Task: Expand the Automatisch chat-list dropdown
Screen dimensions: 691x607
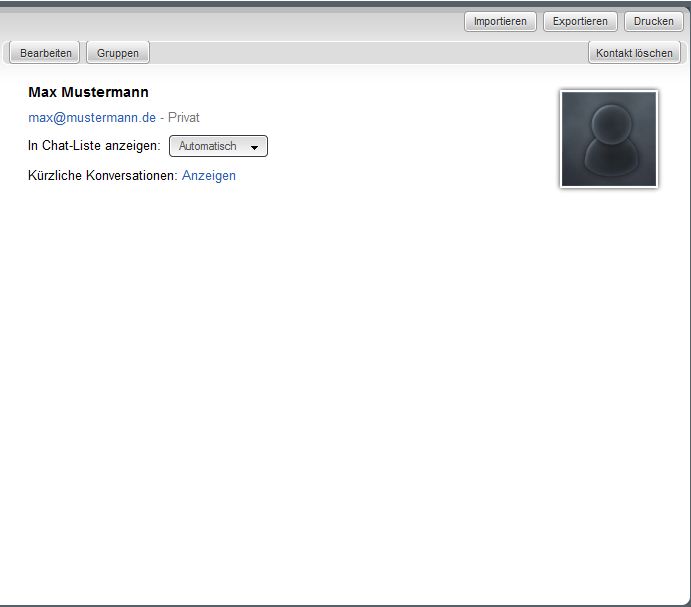Action: [218, 146]
